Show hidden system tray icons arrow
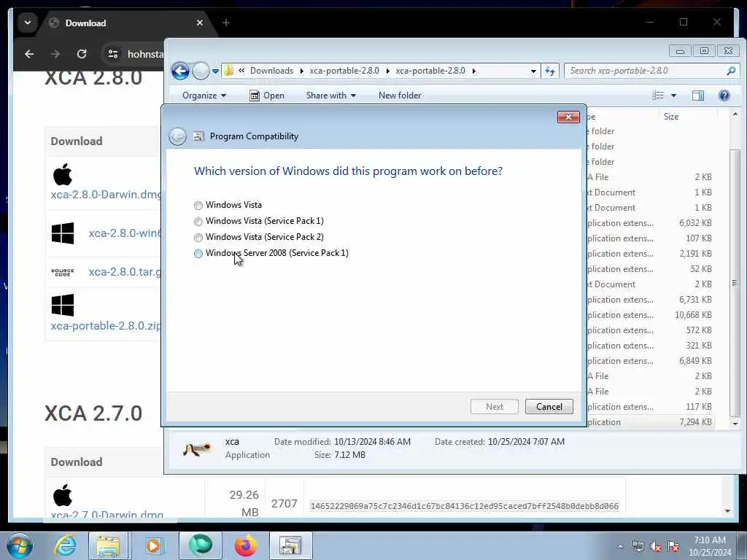Image resolution: width=747 pixels, height=560 pixels. [x=620, y=547]
